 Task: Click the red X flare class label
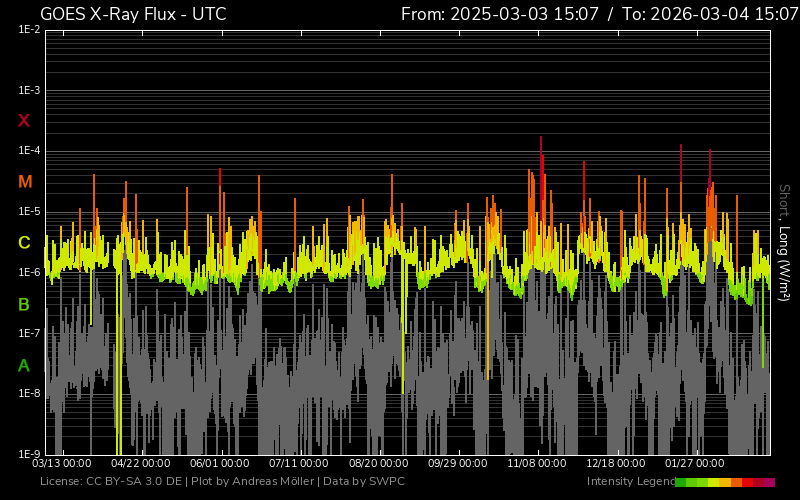click(24, 121)
